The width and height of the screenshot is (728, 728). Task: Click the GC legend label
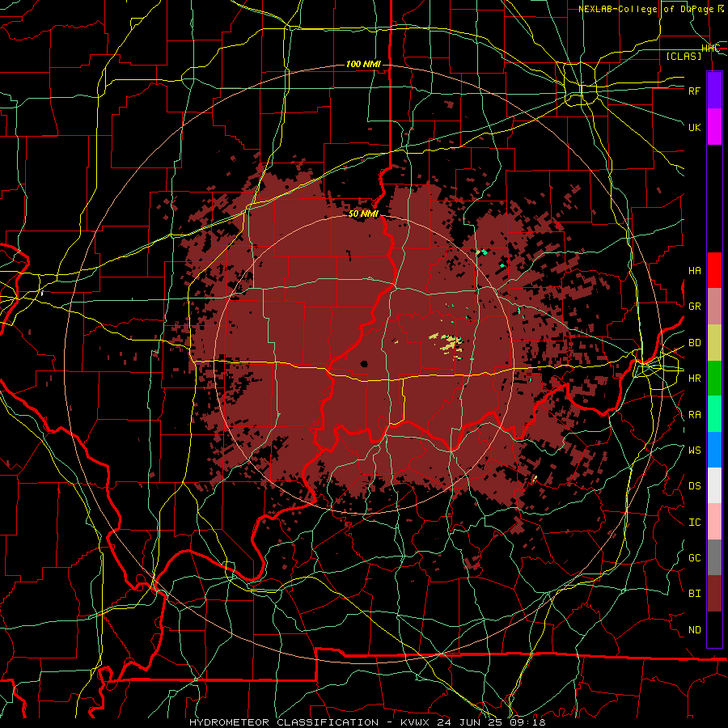pyautogui.click(x=694, y=558)
